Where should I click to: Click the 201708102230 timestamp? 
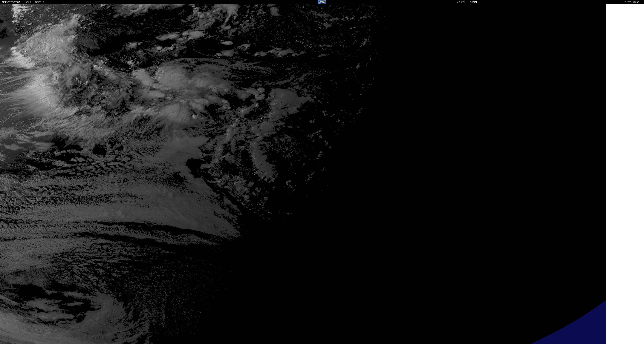coord(631,2)
